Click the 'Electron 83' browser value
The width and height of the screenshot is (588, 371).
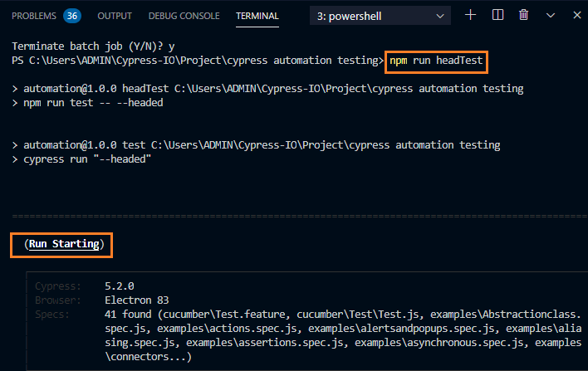[136, 300]
